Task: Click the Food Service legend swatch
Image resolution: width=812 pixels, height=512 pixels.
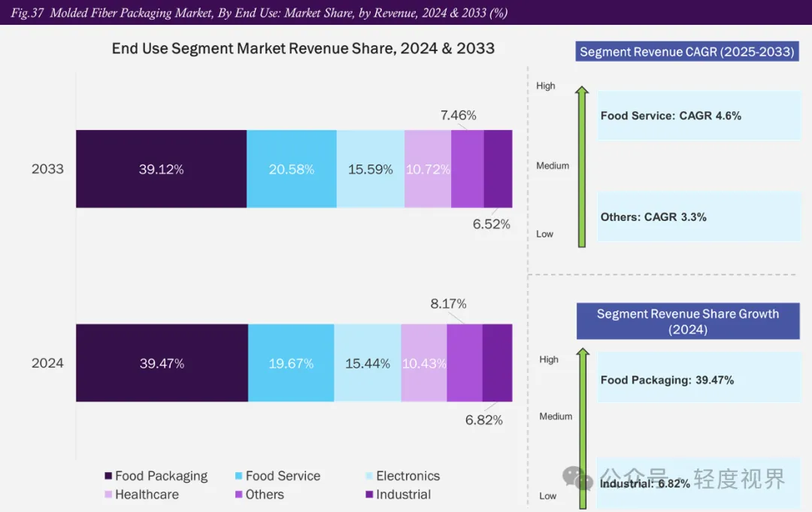Action: tap(238, 476)
